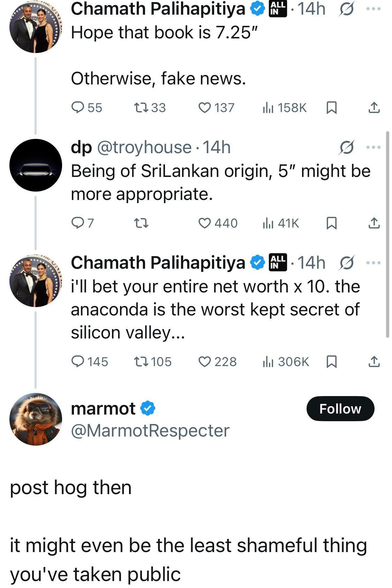Image resolution: width=392 pixels, height=588 pixels.
Task: Open more options on the top tweet
Action: click(x=374, y=9)
